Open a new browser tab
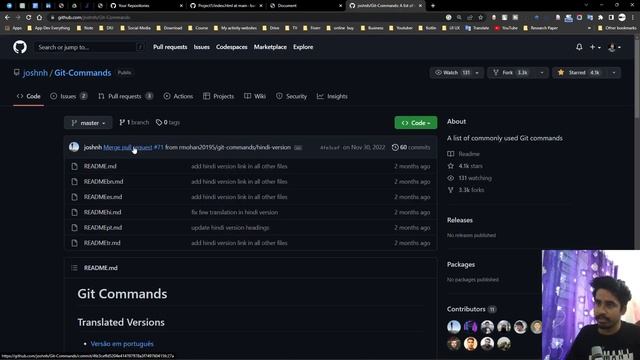This screenshot has height=360, width=640. click(433, 6)
